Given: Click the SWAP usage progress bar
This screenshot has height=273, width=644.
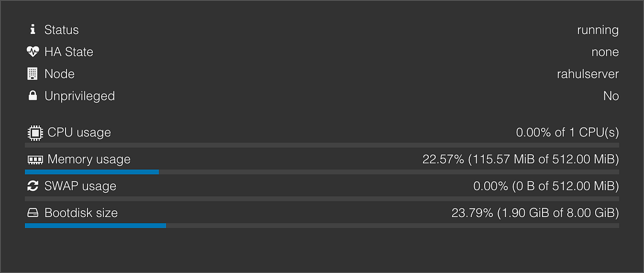Looking at the screenshot, I should (x=322, y=199).
